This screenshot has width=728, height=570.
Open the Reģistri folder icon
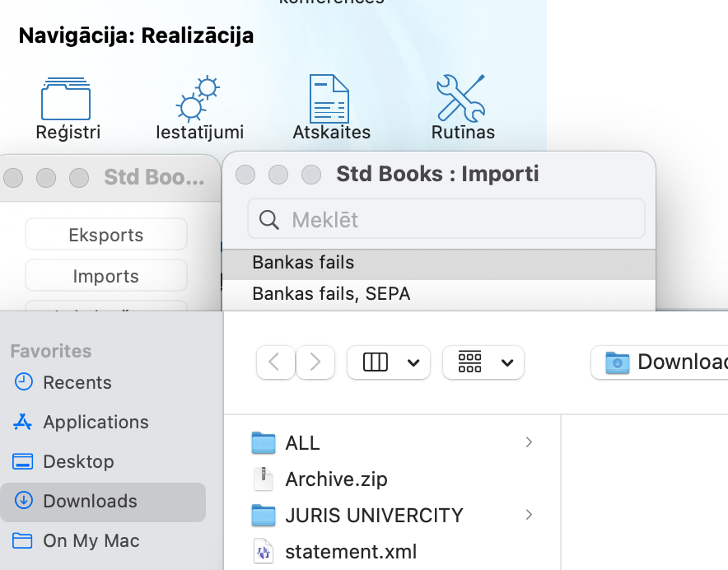click(x=67, y=100)
